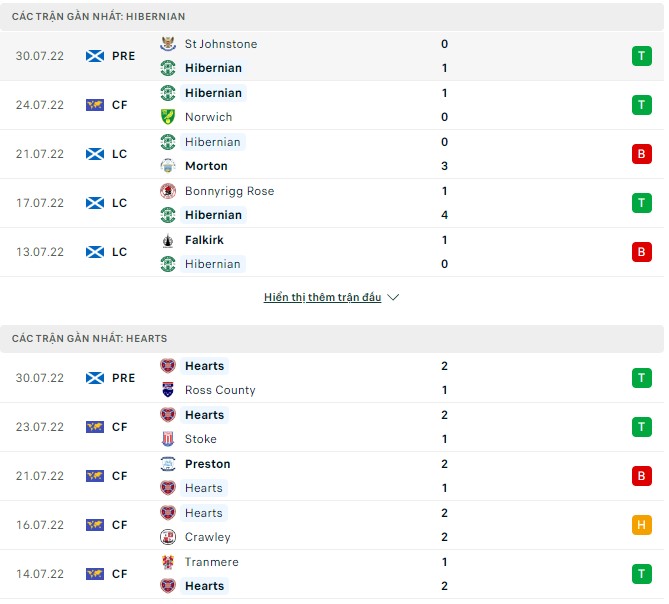The height and width of the screenshot is (604, 669).
Task: Click the Crawley club crest icon
Action: pyautogui.click(x=168, y=537)
